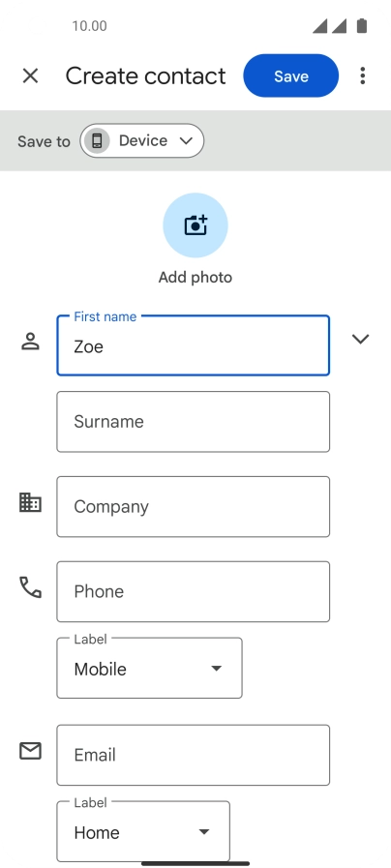Open the Mobile phone label dropdown
Image resolution: width=391 pixels, height=868 pixels.
point(150,668)
